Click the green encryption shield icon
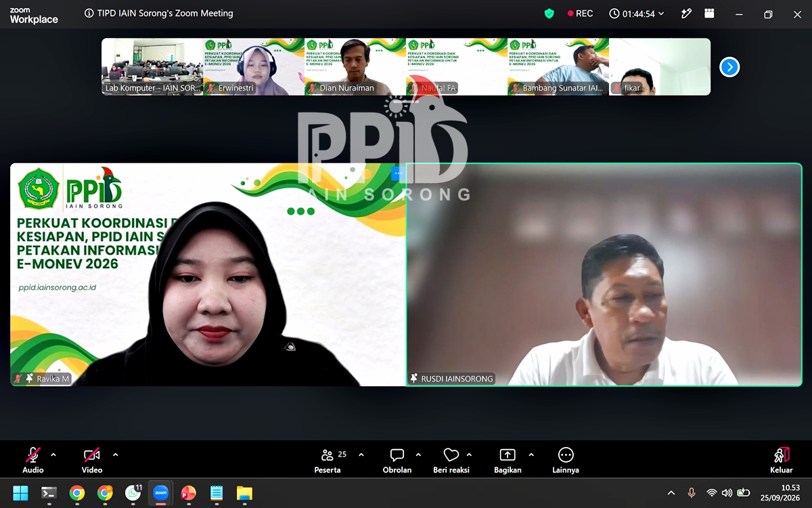 [549, 14]
